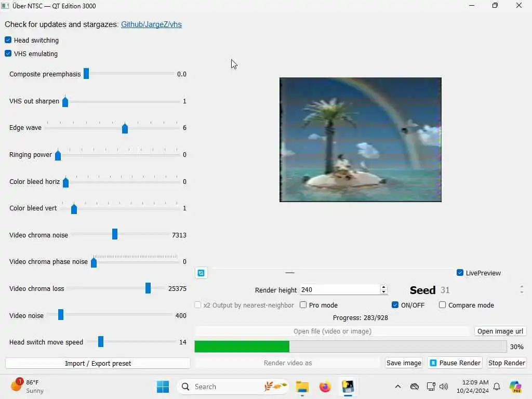The image size is (532, 399).
Task: Click the green render progress bar
Action: point(242,347)
